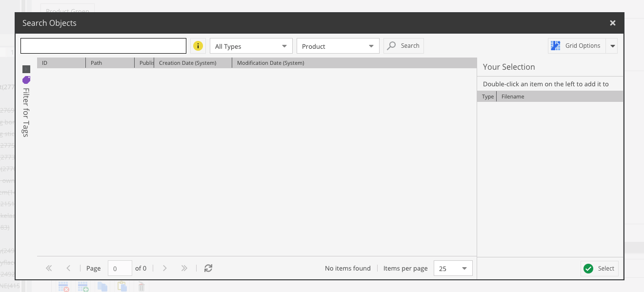The width and height of the screenshot is (644, 292).
Task: Go to the first page
Action: coord(49,268)
